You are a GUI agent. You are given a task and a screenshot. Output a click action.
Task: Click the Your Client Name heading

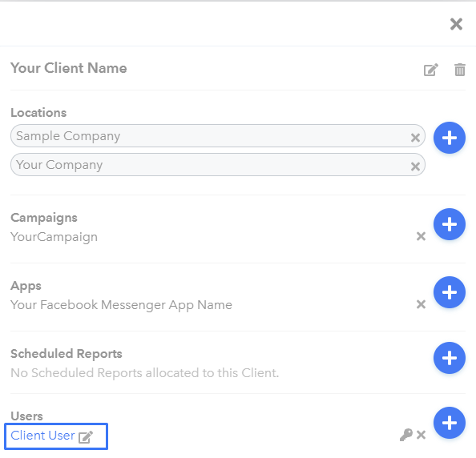[69, 68]
